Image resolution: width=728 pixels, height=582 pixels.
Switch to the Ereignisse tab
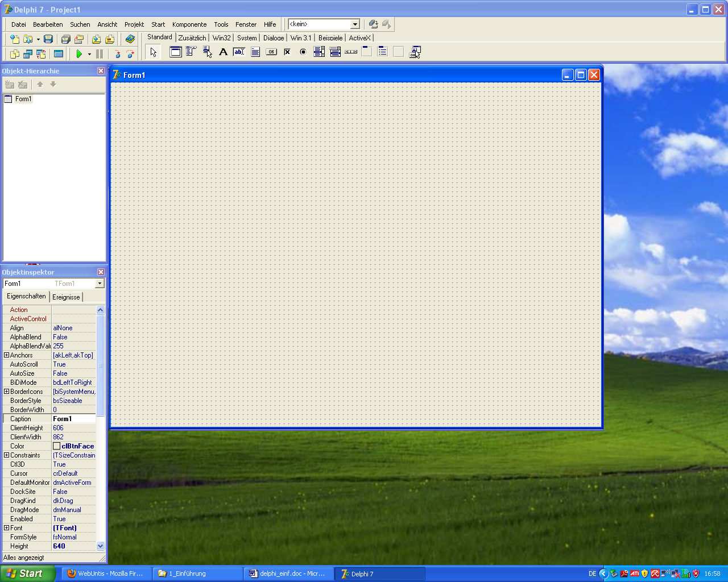click(66, 297)
